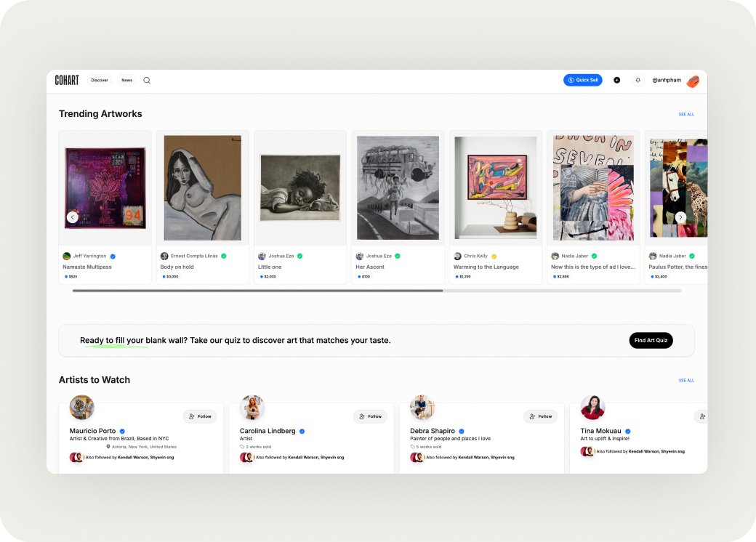Open Mauricio Porto's profile picture
Screen dimensions: 756x542
tap(82, 407)
